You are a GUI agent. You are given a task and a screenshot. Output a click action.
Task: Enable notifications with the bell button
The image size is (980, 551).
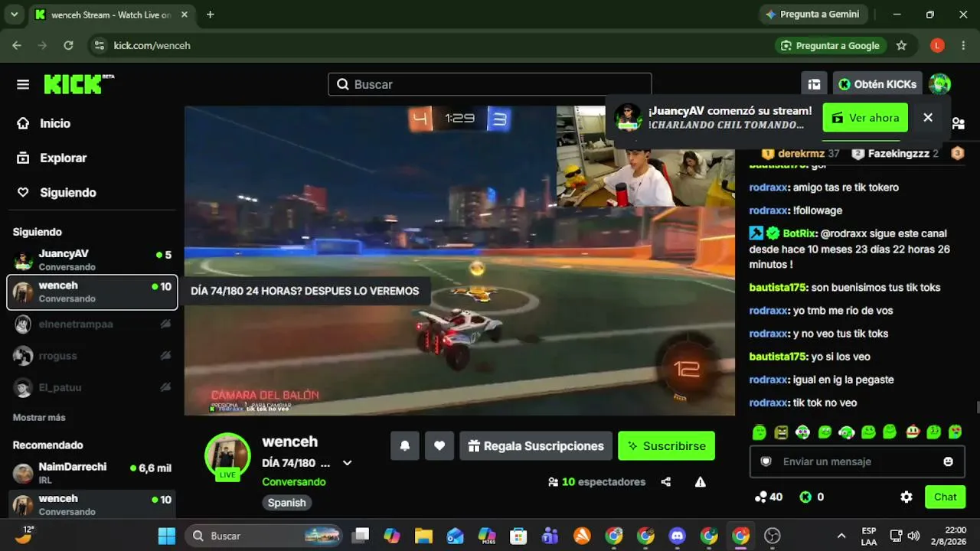[x=405, y=446]
